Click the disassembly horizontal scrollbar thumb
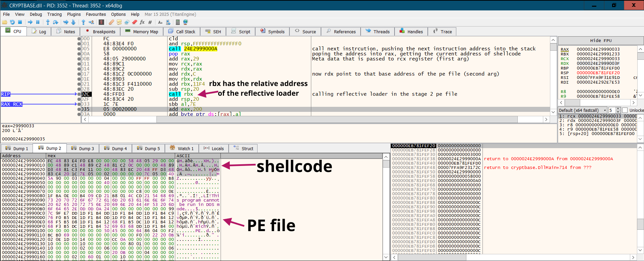Screen dimensions: 644x261 click(337, 119)
